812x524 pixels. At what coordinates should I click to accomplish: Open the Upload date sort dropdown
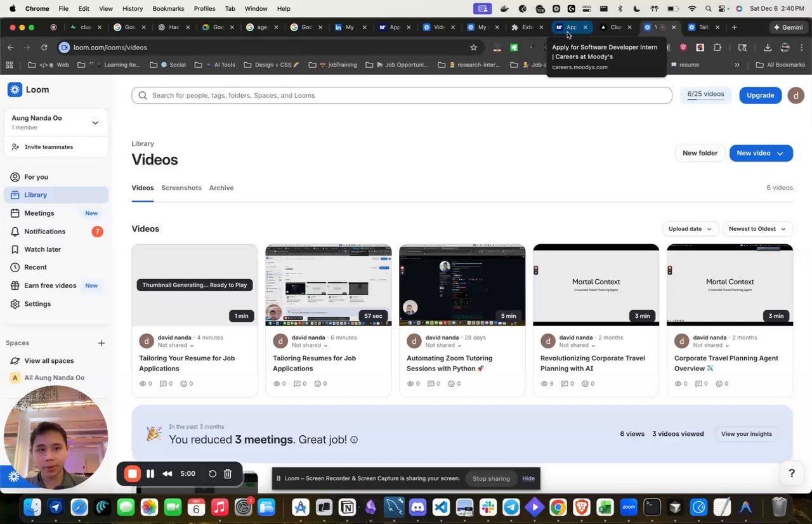(690, 229)
